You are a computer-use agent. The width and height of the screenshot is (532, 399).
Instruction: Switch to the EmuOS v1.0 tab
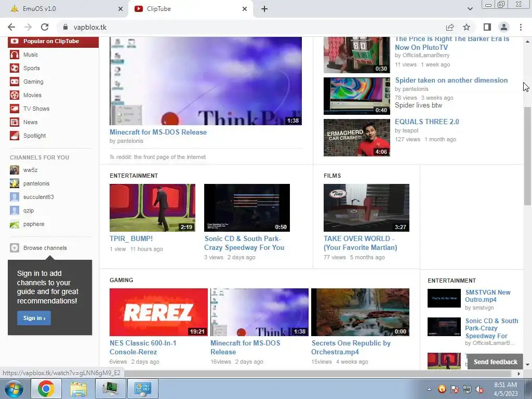[x=64, y=9]
